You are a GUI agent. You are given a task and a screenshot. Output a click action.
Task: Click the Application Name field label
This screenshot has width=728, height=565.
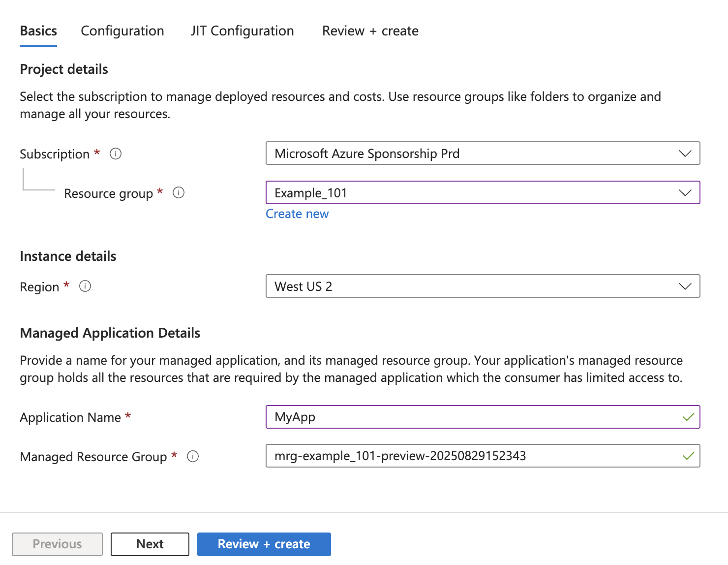(70, 417)
